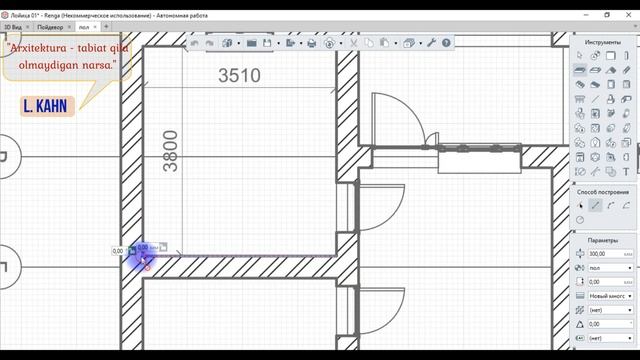The image size is (640, 360).
Task: Add a new tab with plus button
Action: click(106, 27)
